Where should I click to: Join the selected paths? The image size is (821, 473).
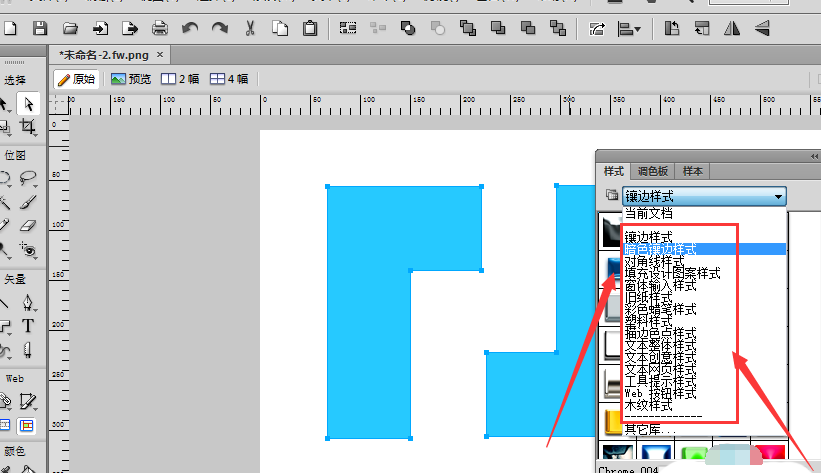pos(408,28)
